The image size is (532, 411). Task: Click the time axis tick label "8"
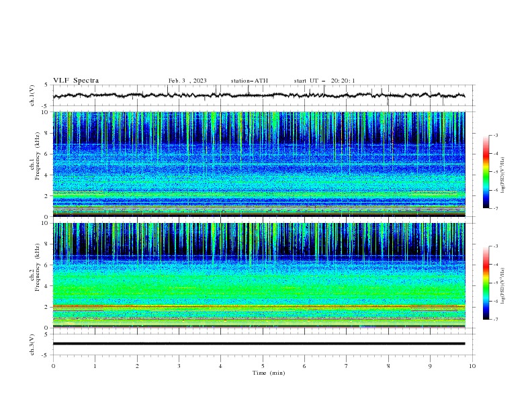[388, 366]
